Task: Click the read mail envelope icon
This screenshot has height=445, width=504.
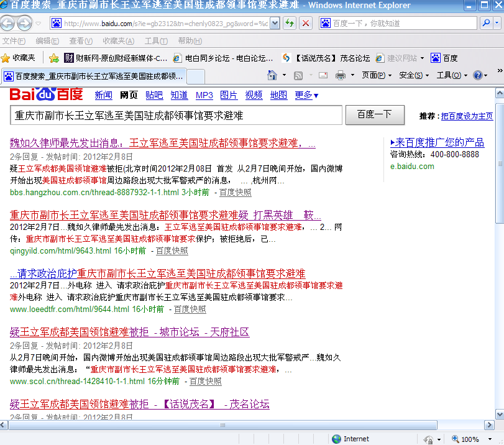Action: coord(323,75)
